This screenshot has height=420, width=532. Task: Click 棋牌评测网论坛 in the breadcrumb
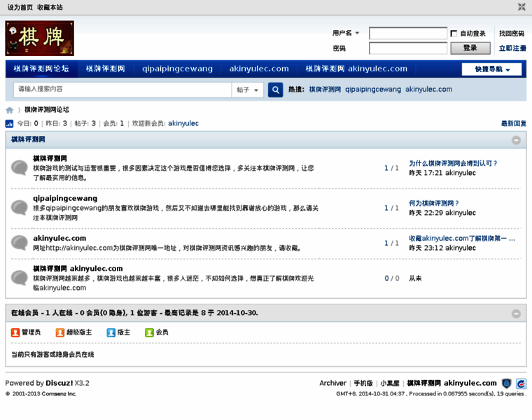point(47,110)
